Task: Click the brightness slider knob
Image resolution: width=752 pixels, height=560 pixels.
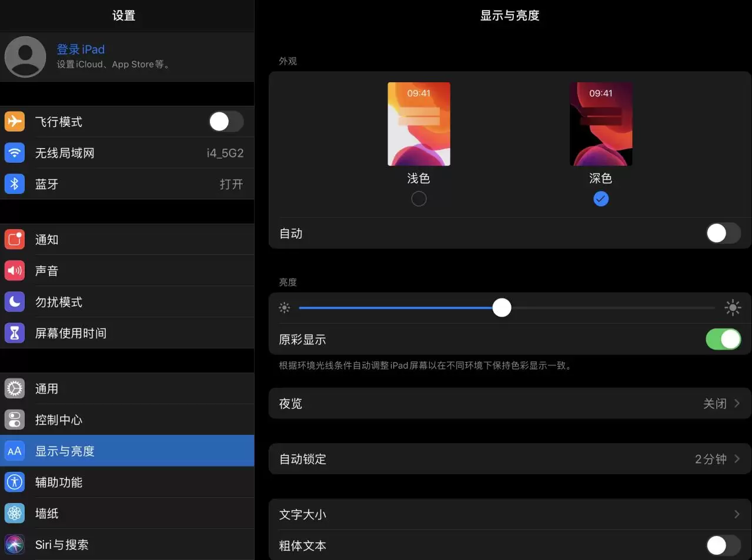Action: tap(502, 307)
